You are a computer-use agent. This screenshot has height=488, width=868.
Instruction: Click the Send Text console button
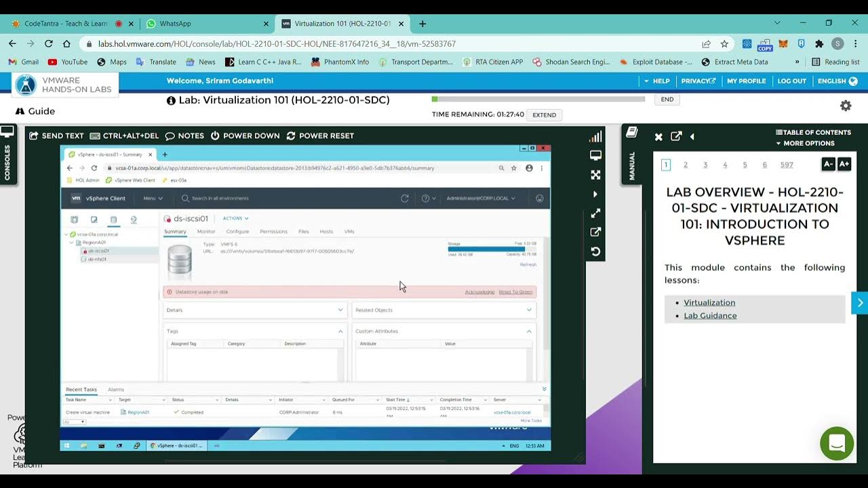[56, 136]
